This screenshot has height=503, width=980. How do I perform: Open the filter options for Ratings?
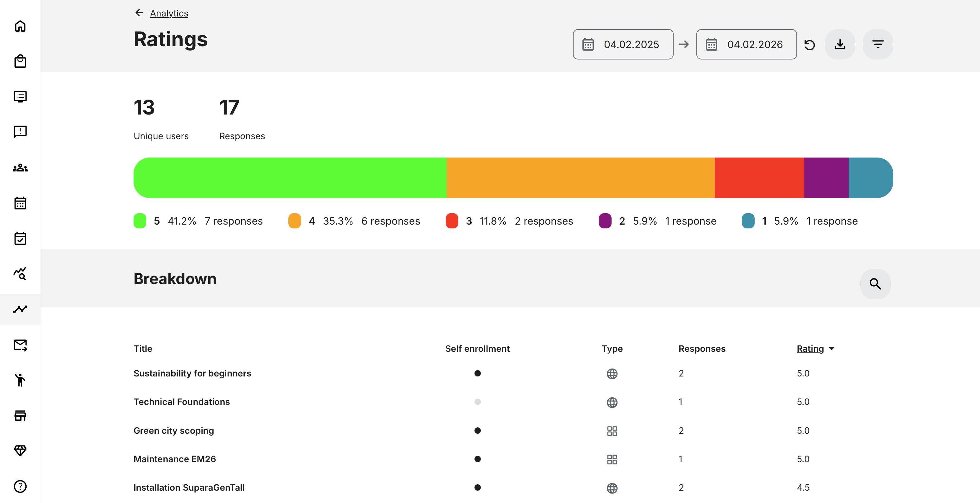pyautogui.click(x=878, y=44)
